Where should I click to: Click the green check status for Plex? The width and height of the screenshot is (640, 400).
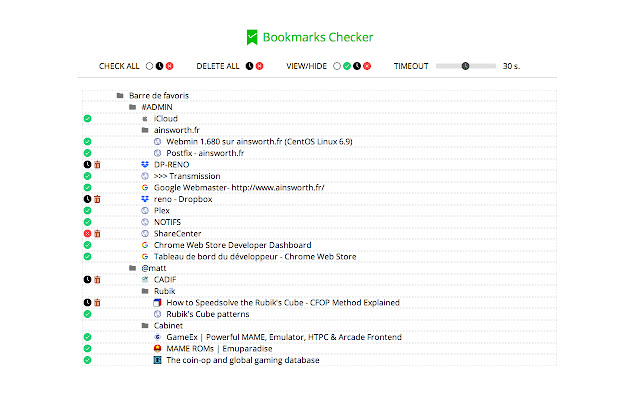pos(87,211)
